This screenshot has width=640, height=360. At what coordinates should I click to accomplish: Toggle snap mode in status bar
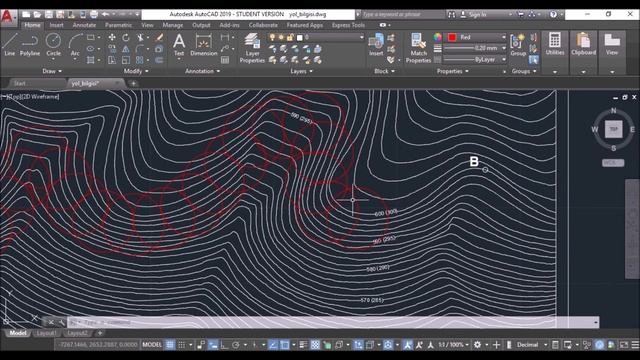(182, 345)
